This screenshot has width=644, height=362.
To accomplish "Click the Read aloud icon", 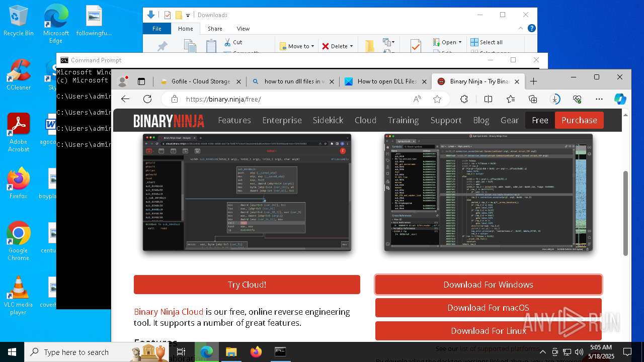I will point(417,99).
